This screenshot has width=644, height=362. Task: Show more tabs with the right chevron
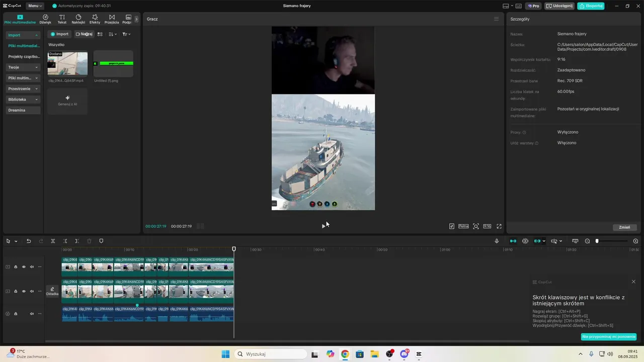pos(136,19)
